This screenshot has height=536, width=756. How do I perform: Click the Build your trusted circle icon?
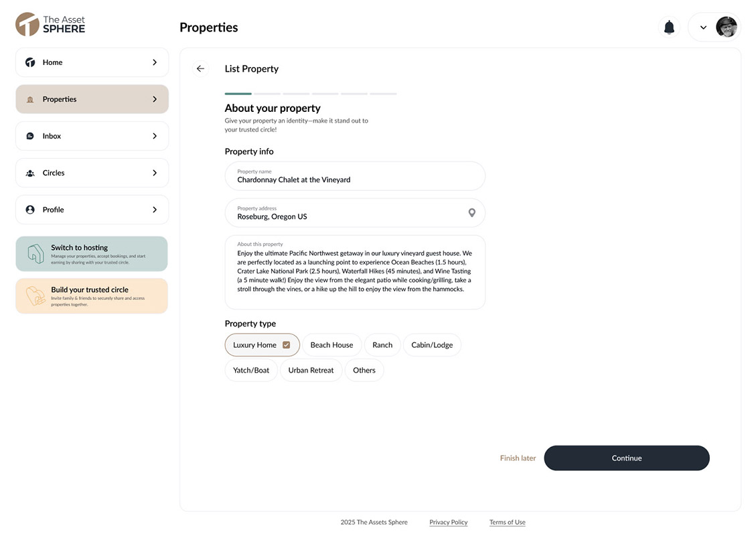click(35, 295)
